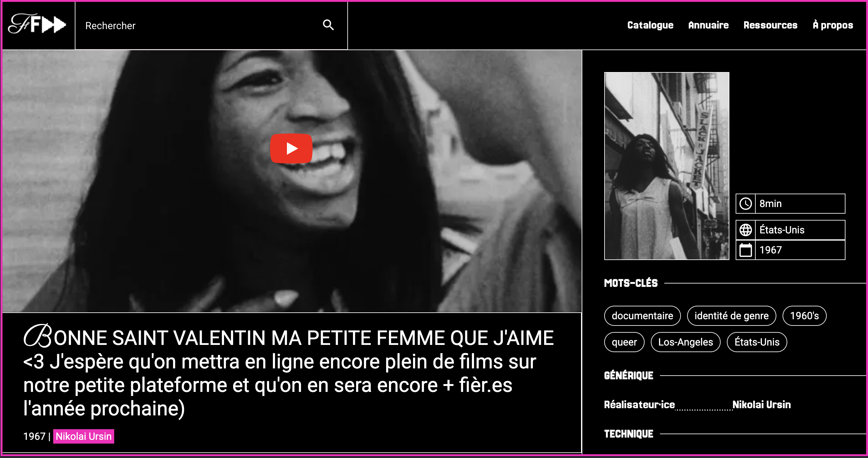Select the identité de genre tag
The height and width of the screenshot is (458, 868).
point(732,316)
